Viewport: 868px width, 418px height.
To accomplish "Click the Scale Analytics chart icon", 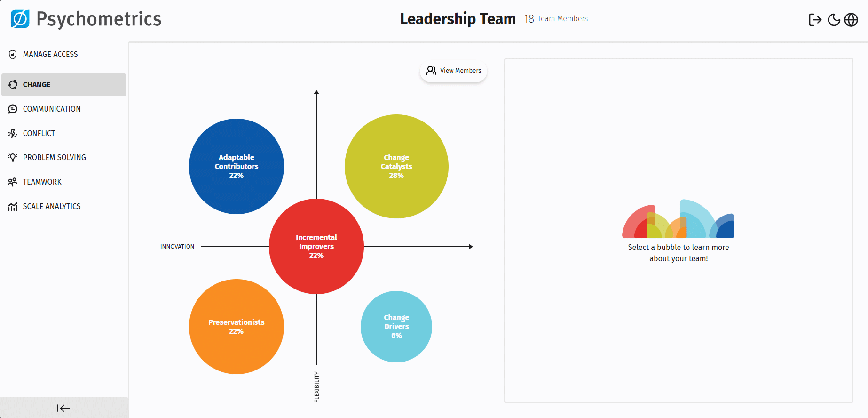I will tap(13, 207).
